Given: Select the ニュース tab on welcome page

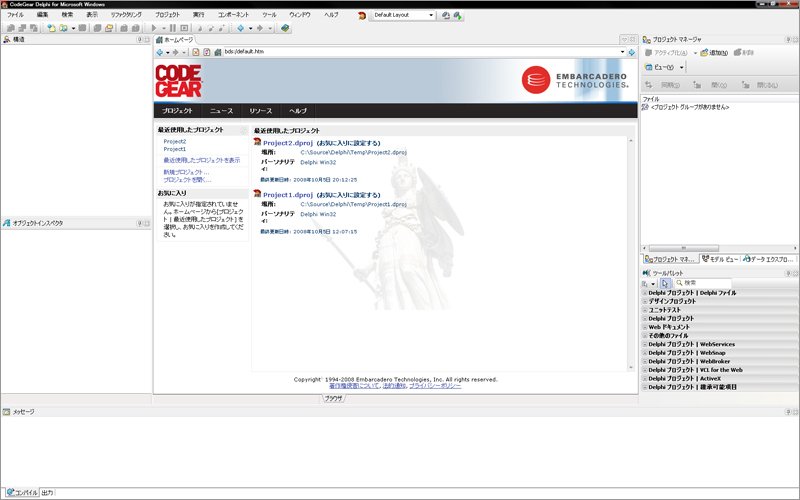Looking at the screenshot, I should 221,111.
